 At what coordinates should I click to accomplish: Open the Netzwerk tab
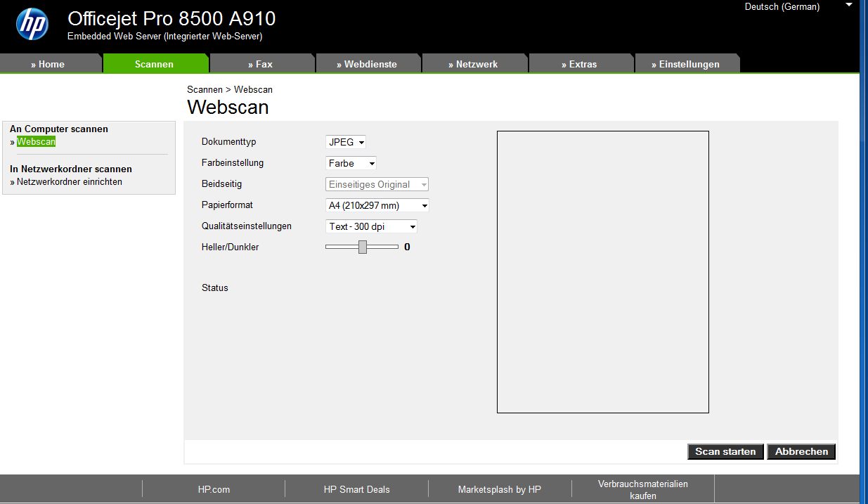click(x=474, y=64)
